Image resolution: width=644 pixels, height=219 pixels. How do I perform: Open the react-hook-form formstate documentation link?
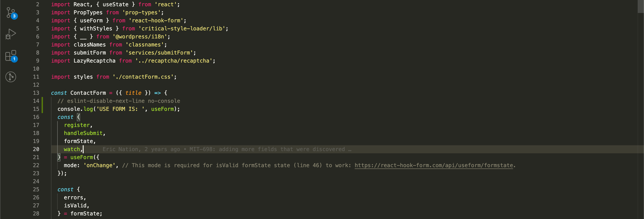click(434, 165)
